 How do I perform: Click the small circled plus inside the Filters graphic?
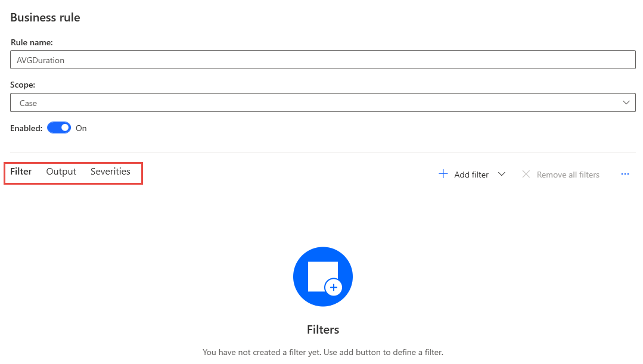[x=334, y=287]
